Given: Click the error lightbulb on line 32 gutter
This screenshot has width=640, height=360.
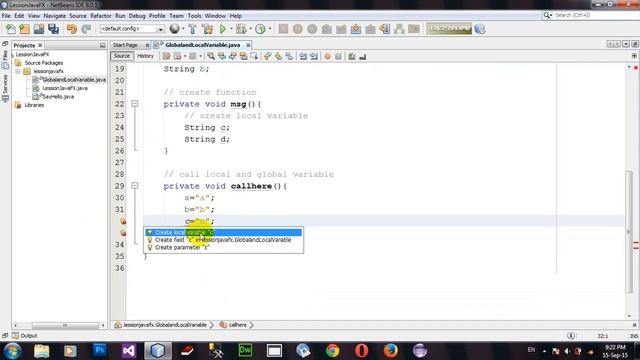Looking at the screenshot, I should [123, 221].
